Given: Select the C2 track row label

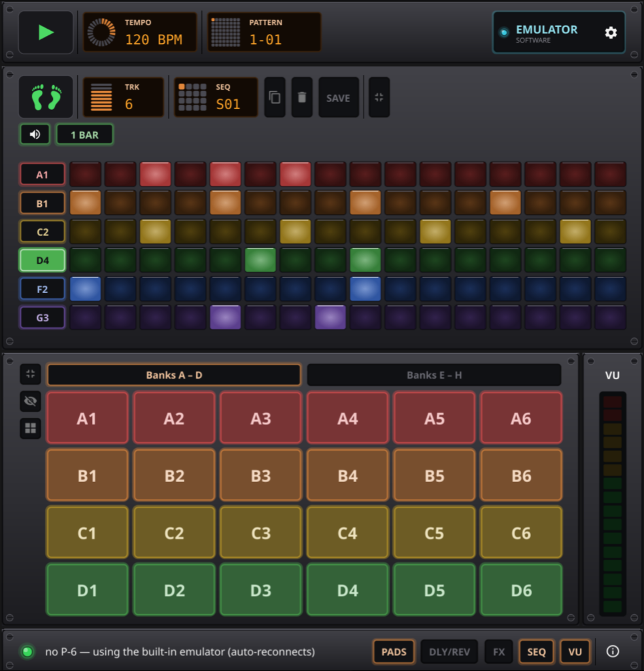Looking at the screenshot, I should 42,232.
